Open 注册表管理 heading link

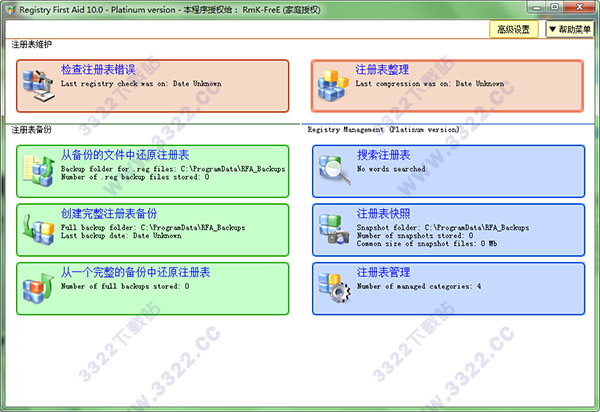(383, 272)
